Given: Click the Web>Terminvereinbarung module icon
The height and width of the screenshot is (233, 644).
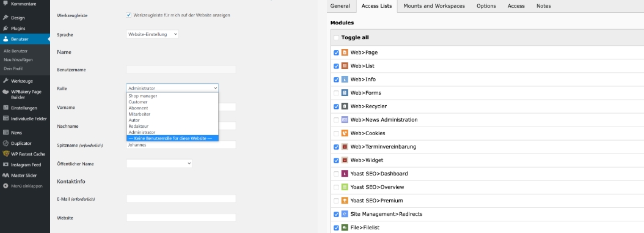Looking at the screenshot, I should tap(345, 147).
